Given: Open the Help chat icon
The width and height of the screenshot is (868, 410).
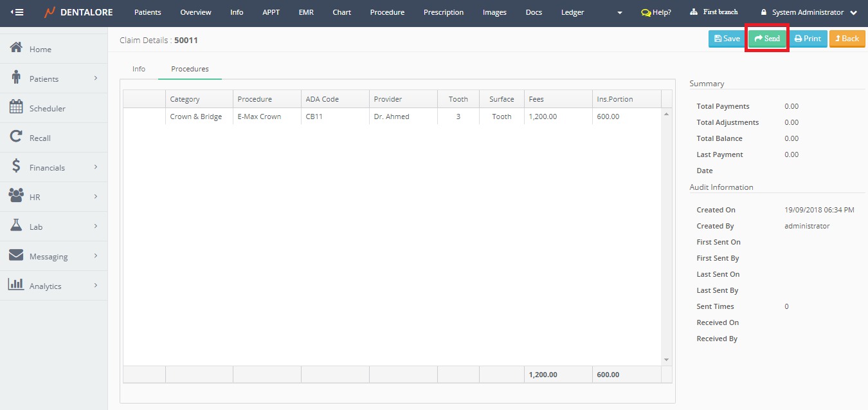Looking at the screenshot, I should coord(646,12).
